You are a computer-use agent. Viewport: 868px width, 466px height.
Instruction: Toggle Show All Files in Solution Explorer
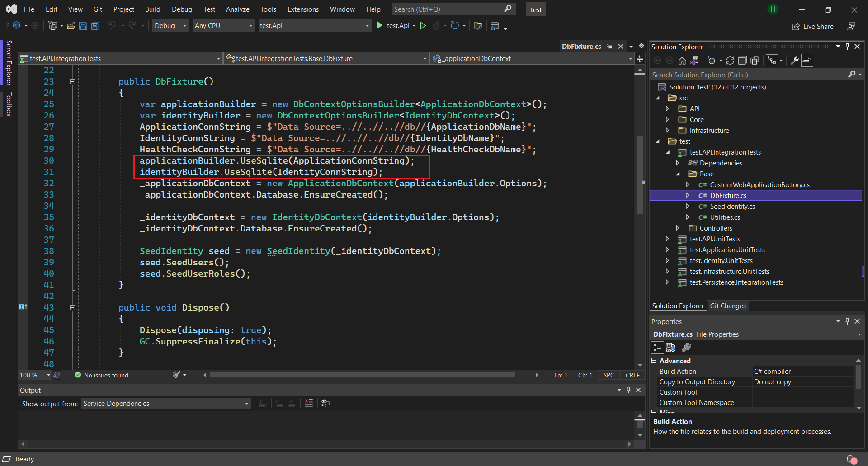(x=755, y=61)
